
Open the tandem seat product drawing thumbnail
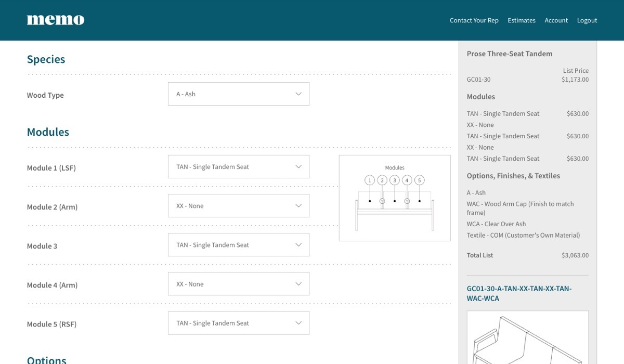527,337
